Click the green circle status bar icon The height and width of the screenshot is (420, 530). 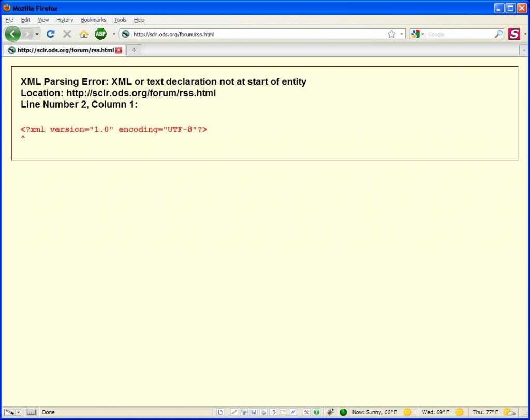(x=343, y=412)
